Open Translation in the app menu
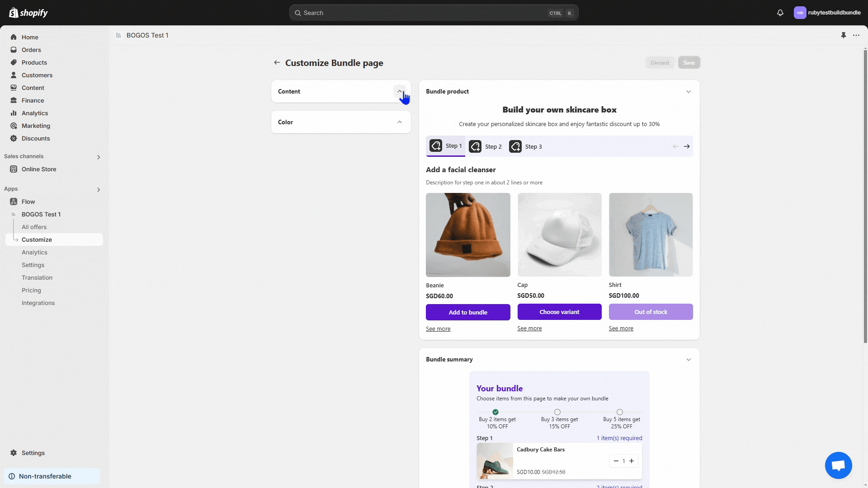This screenshot has height=488, width=868. 37,277
